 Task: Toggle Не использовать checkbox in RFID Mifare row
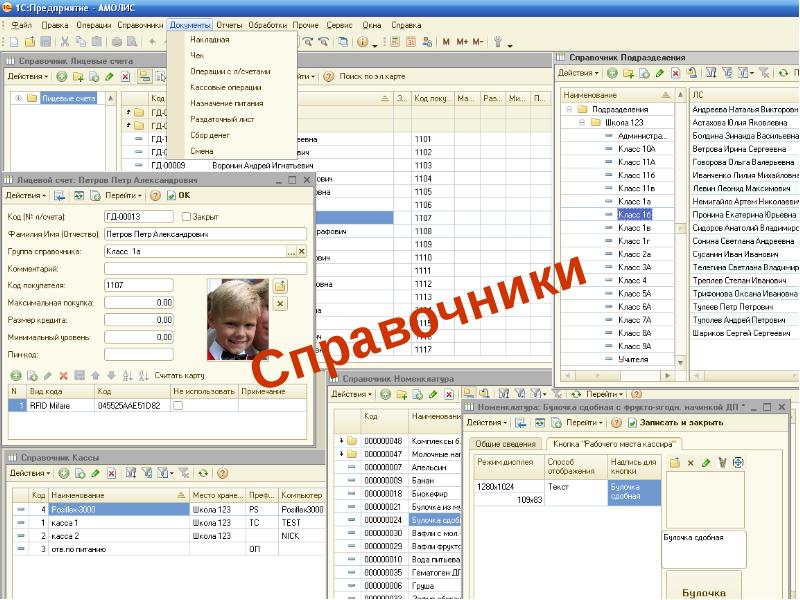178,406
